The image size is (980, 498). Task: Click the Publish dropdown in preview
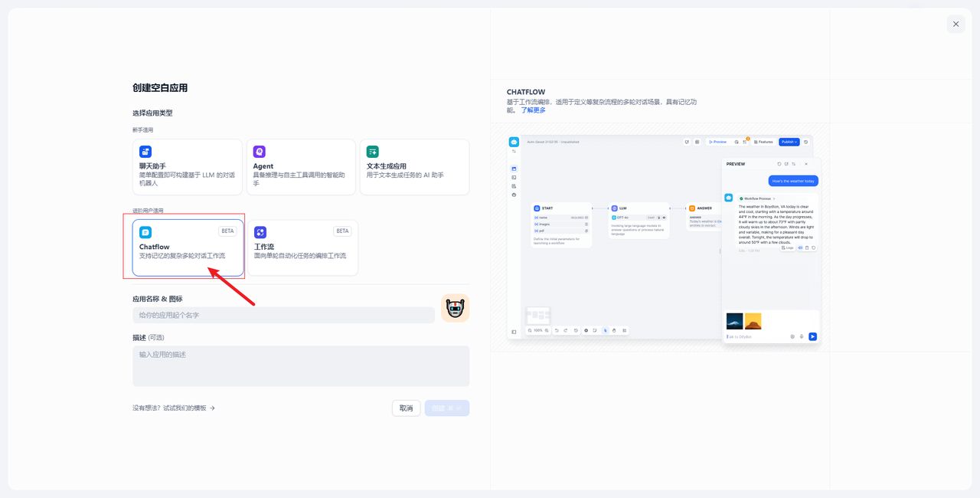(789, 142)
